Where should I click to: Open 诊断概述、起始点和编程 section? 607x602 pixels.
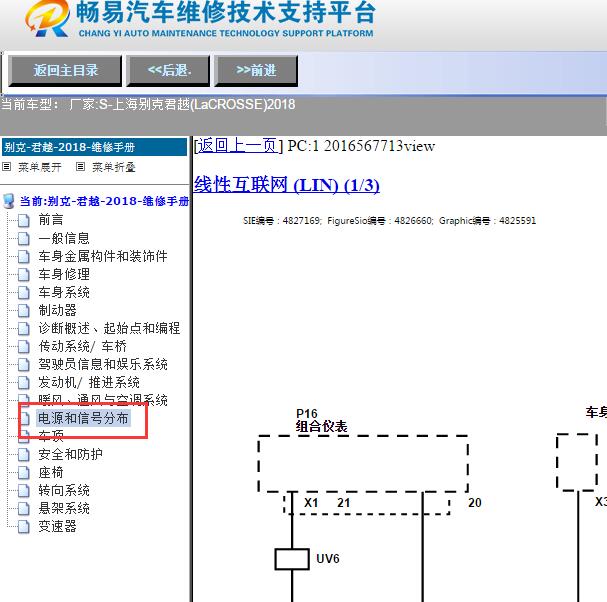coord(109,328)
